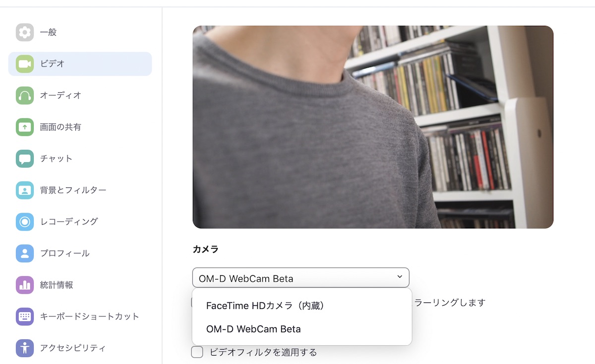The width and height of the screenshot is (595, 364).
Task: Open the headphone icon for オーディオ
Action: (x=25, y=95)
